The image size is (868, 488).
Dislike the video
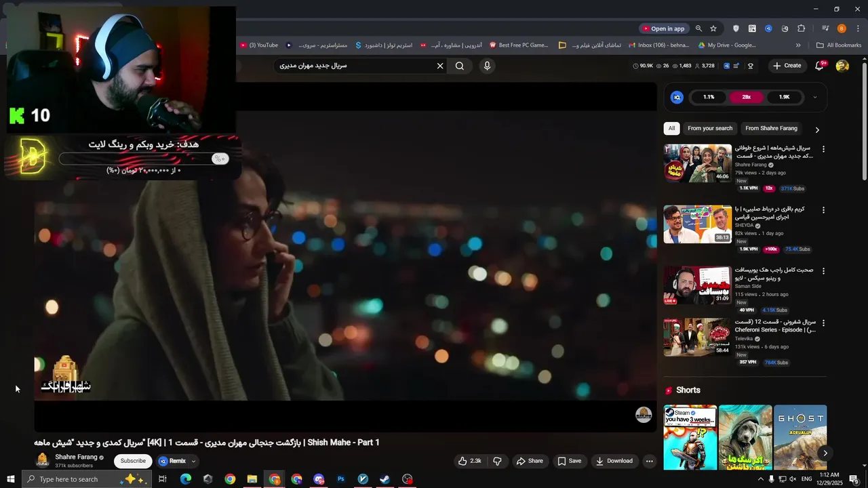pos(497,461)
